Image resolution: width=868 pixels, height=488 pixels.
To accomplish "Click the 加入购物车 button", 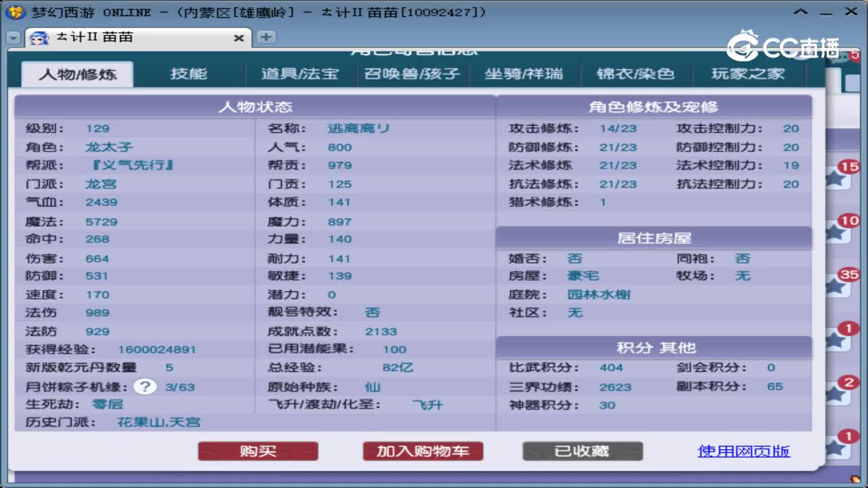I will pos(422,451).
